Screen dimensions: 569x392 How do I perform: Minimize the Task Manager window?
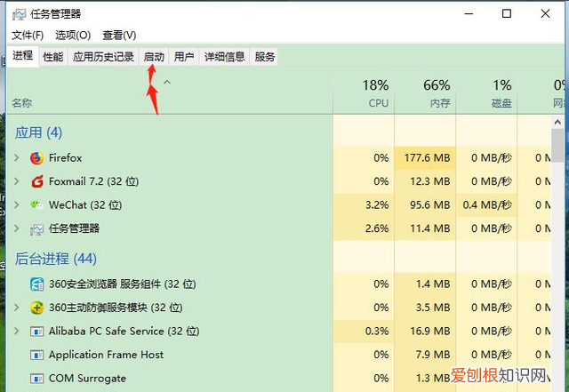469,14
